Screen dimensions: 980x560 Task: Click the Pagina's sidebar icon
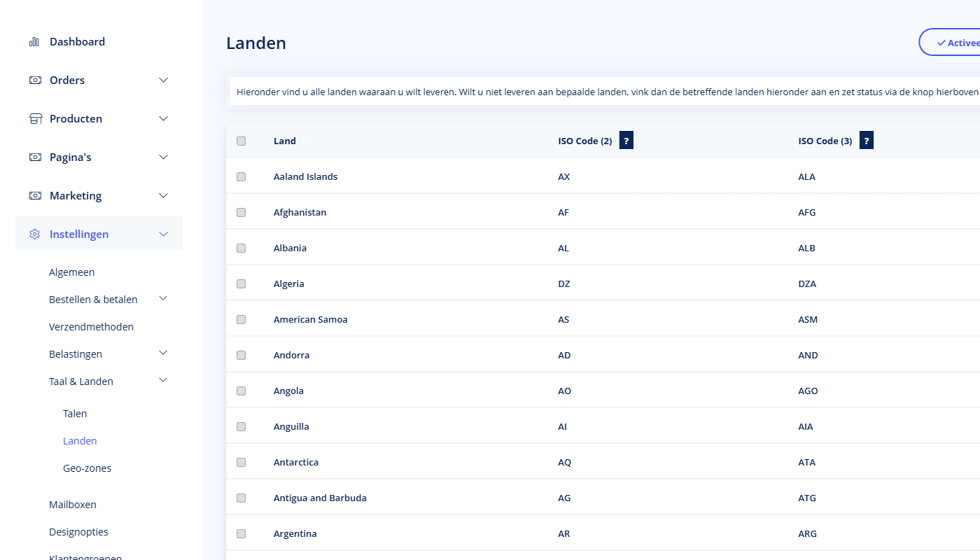(34, 157)
